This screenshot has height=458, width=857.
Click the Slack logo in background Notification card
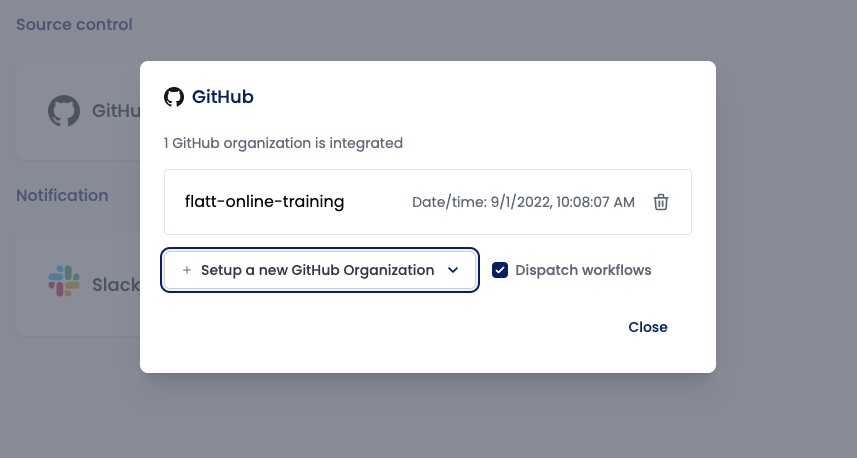[64, 281]
